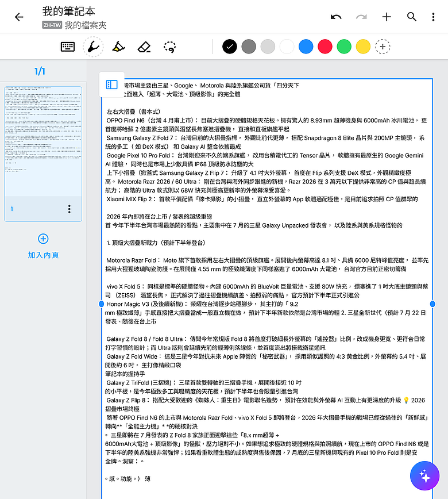448x499 pixels.
Task: Click the heading 左右大摺疊（書本式）
Action: click(x=134, y=112)
